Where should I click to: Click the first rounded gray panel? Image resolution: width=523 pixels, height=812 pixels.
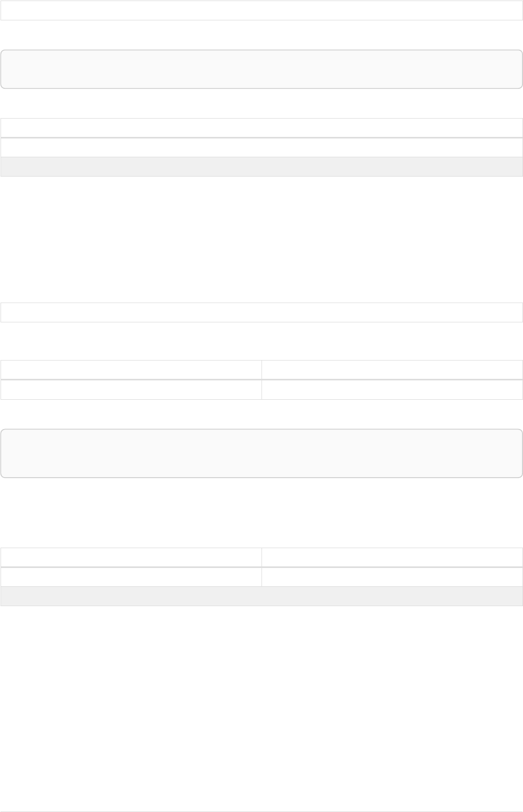coord(261,69)
